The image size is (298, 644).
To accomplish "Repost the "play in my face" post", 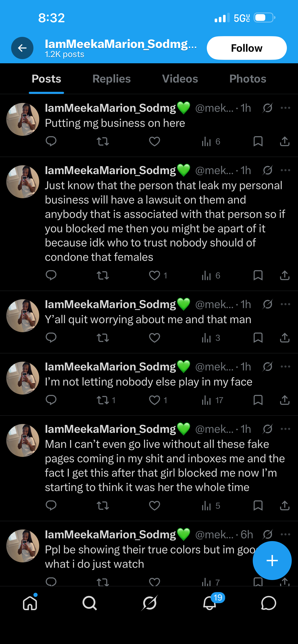I will click(x=103, y=400).
